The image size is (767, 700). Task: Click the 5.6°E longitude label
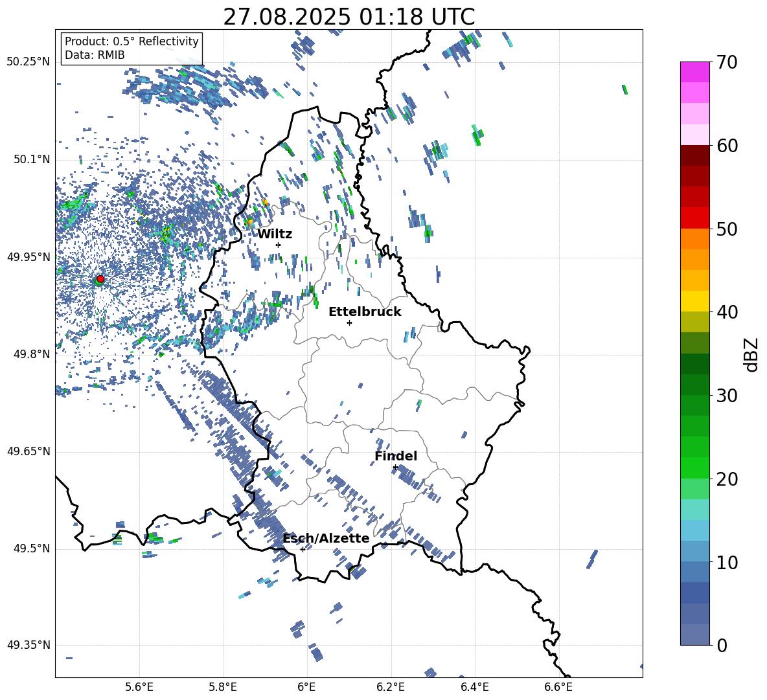tap(139, 687)
